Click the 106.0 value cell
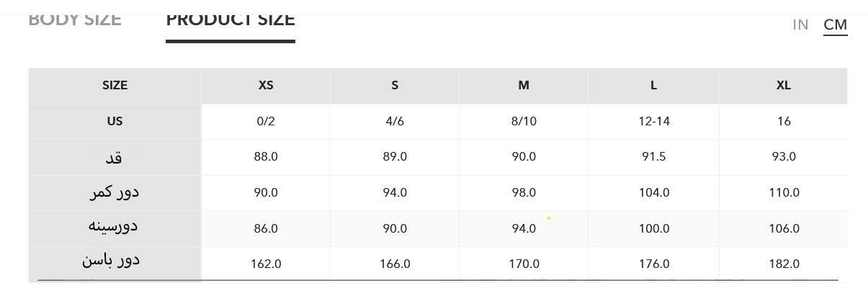Image resolution: width=868 pixels, height=304 pixels. [x=784, y=228]
